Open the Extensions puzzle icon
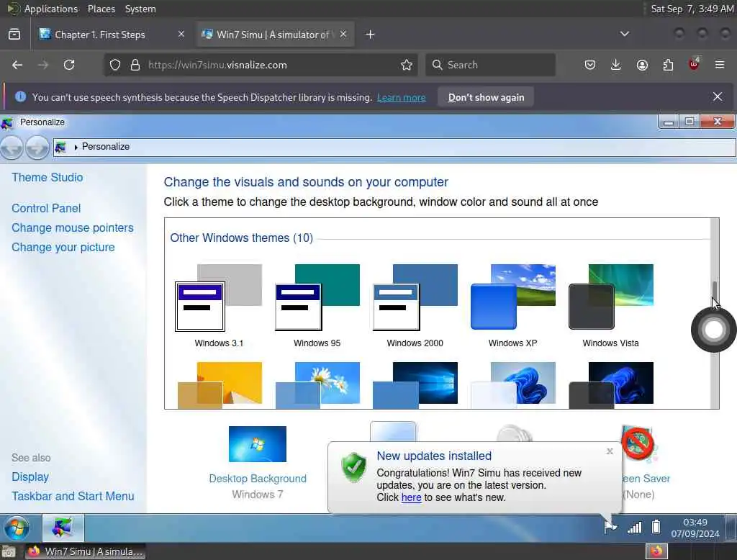This screenshot has height=560, width=737. point(668,65)
